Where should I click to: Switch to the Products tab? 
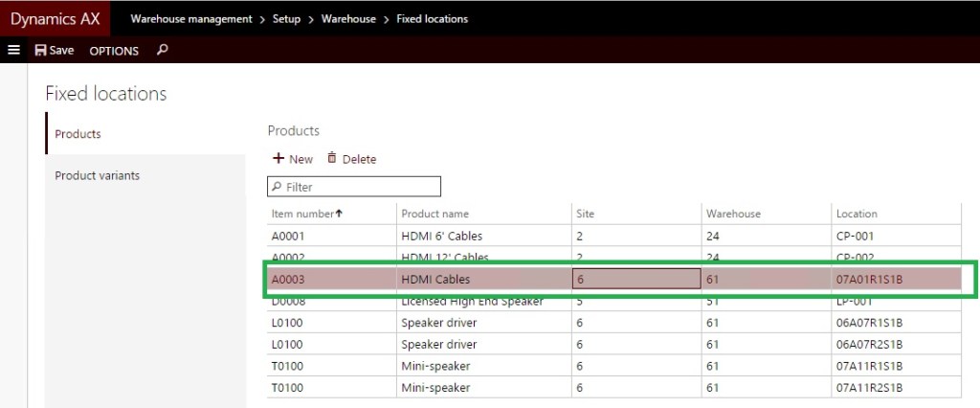[78, 134]
